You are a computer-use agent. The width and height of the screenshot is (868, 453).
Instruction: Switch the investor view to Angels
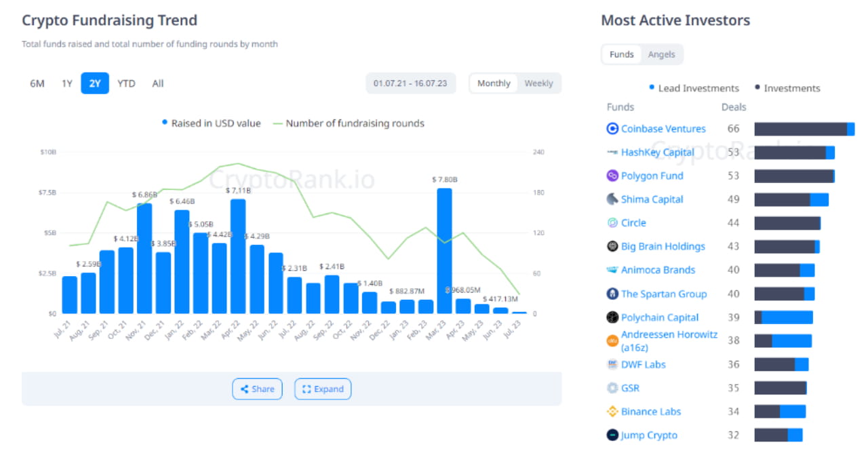coord(662,54)
